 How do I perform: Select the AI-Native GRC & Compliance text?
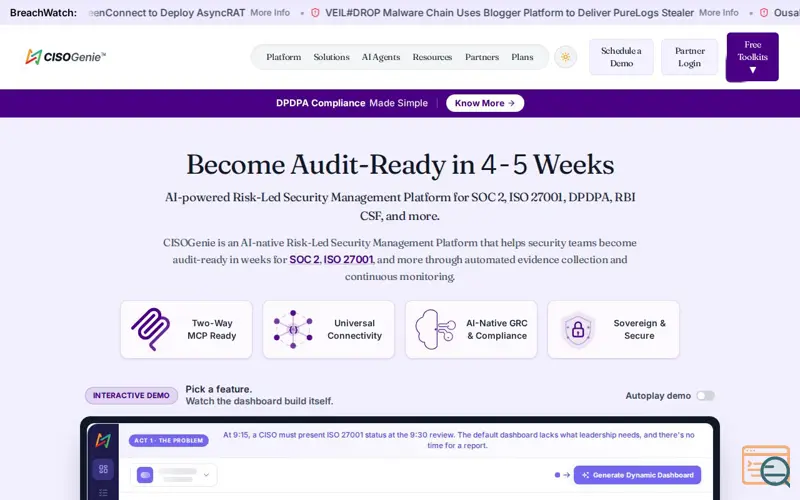496,330
